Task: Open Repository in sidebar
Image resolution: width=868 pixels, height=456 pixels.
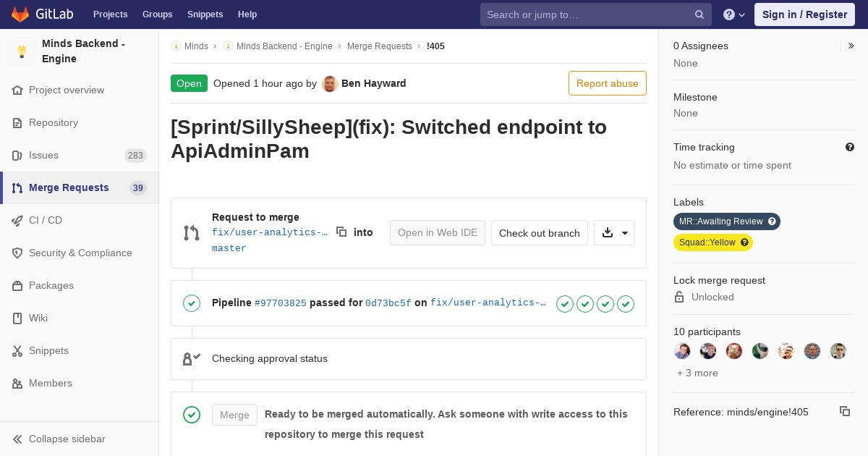Action: (54, 122)
